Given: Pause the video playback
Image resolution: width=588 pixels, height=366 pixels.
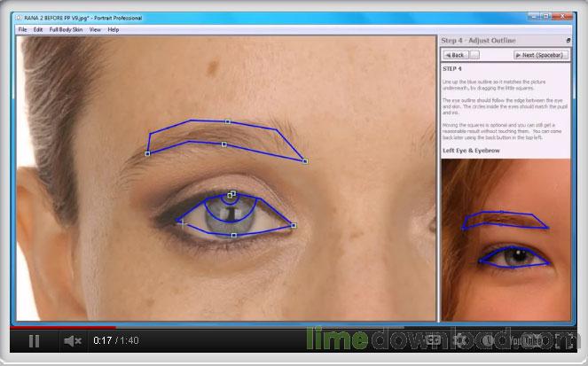Looking at the screenshot, I should pyautogui.click(x=34, y=341).
